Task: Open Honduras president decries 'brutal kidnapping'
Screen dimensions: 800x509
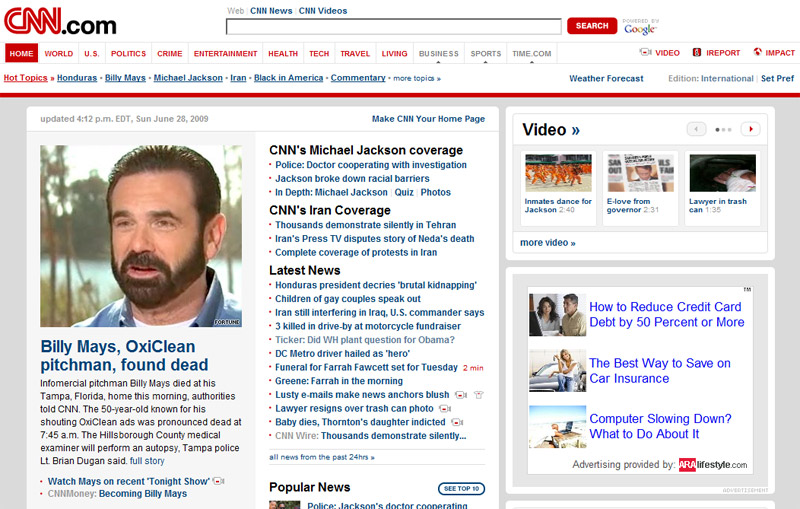Action: 376,285
